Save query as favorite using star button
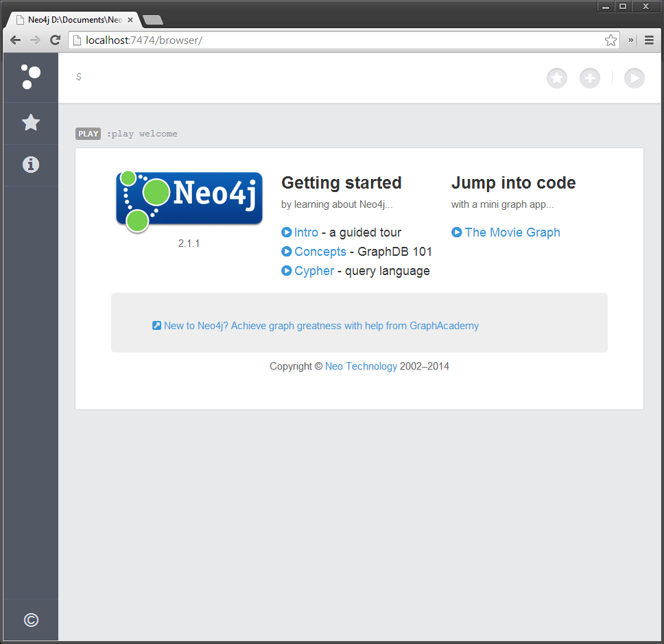 tap(556, 78)
